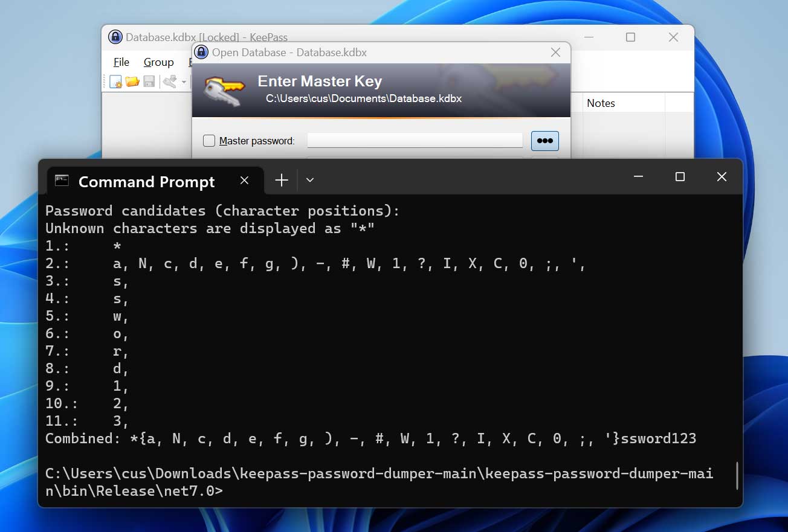
Task: Toggle the Master password checkbox
Action: pos(209,141)
